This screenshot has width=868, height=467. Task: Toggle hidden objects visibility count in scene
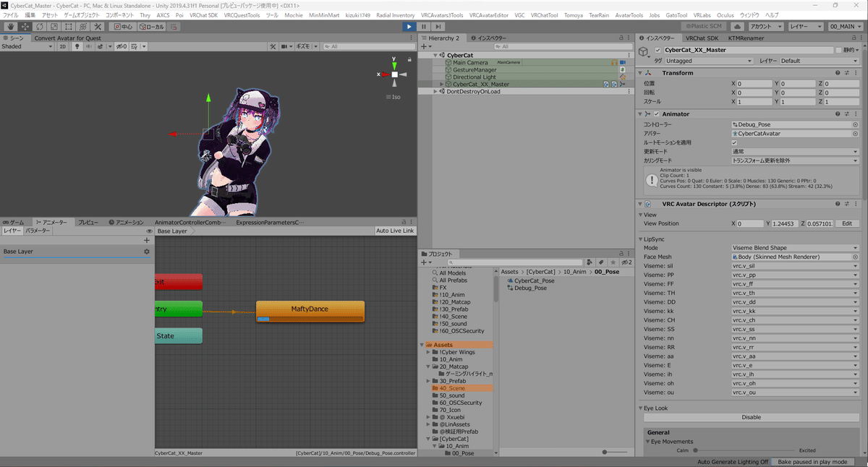pyautogui.click(x=122, y=46)
